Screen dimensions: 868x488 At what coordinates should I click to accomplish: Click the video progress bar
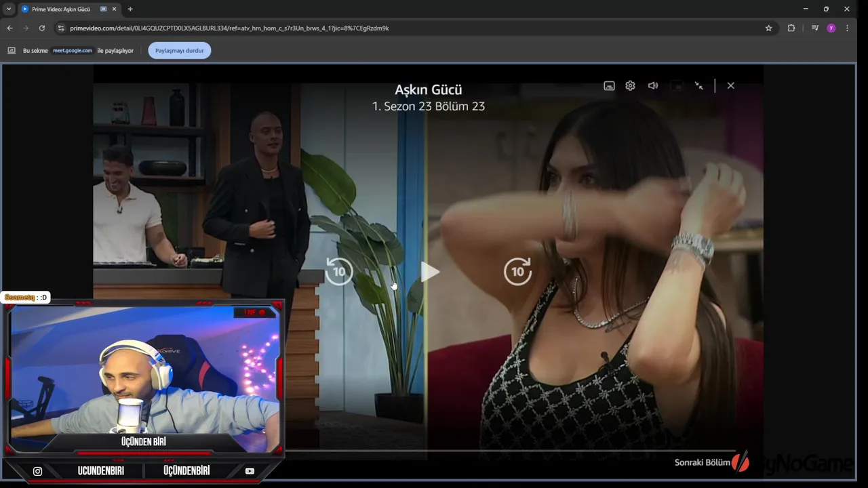coord(509,451)
